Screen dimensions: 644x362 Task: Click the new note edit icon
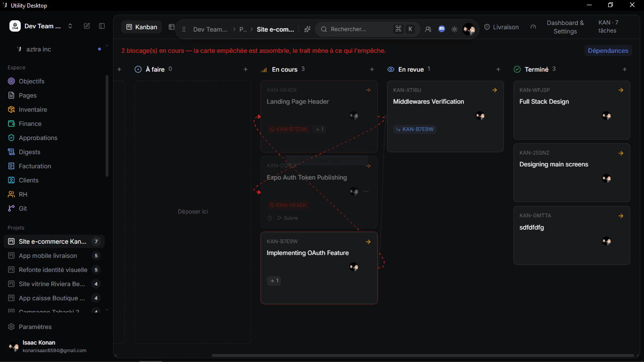click(87, 26)
